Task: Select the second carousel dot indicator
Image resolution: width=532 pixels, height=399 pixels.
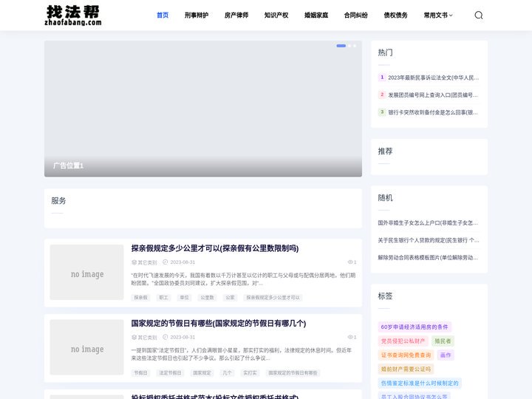Action: point(349,46)
